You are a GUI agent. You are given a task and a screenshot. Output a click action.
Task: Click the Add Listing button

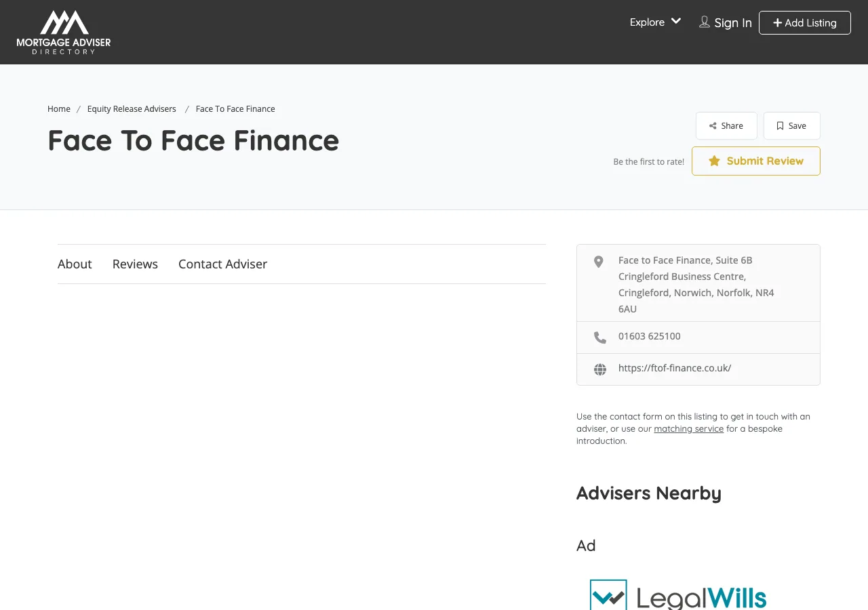[x=804, y=22]
